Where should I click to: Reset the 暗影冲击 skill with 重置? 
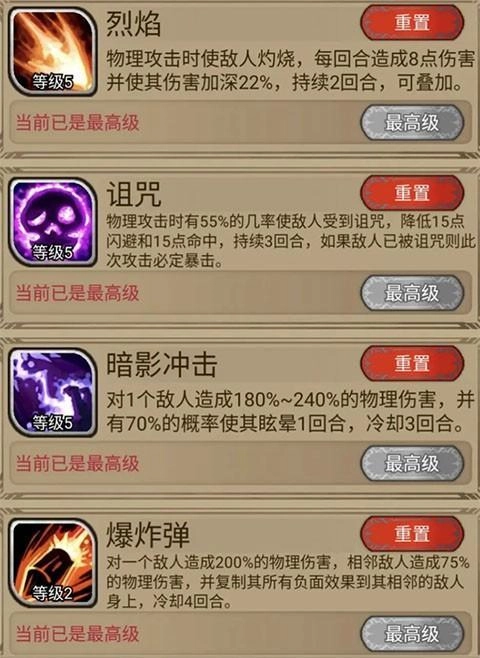(412, 363)
